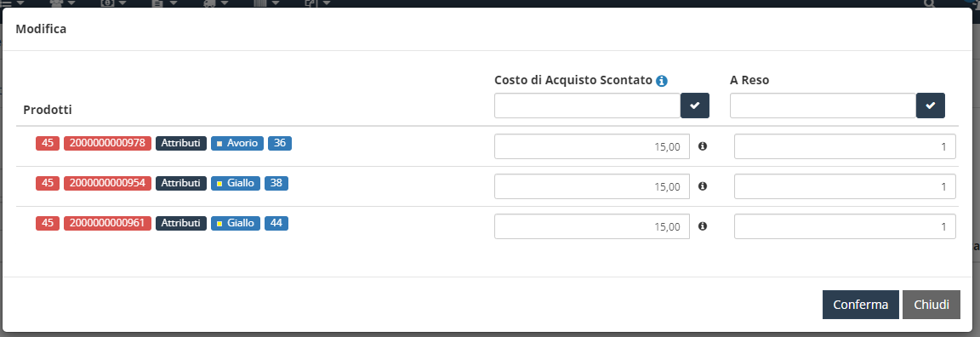Open info icon beside Costo di Acquisto Scontato
The image size is (980, 337).
(662, 81)
